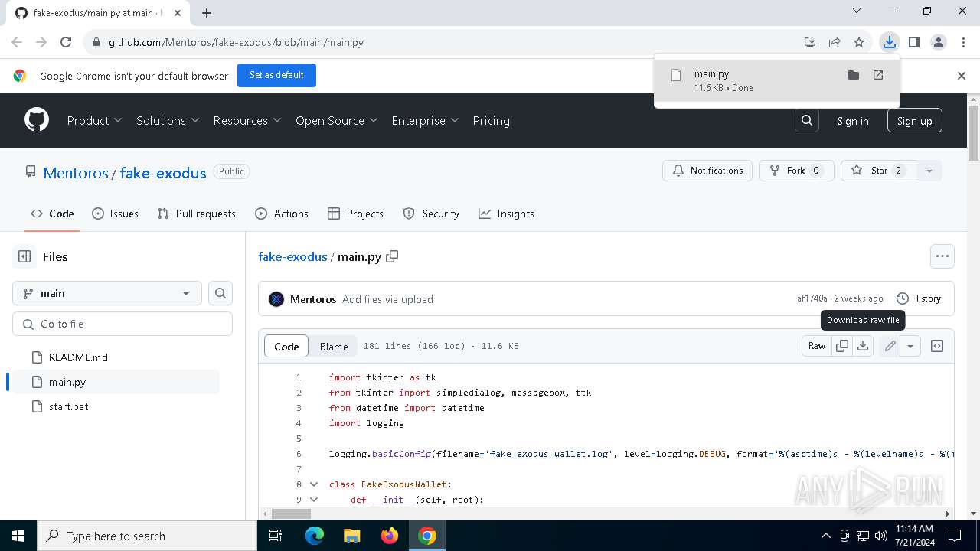Switch to Projects tab

(x=355, y=214)
